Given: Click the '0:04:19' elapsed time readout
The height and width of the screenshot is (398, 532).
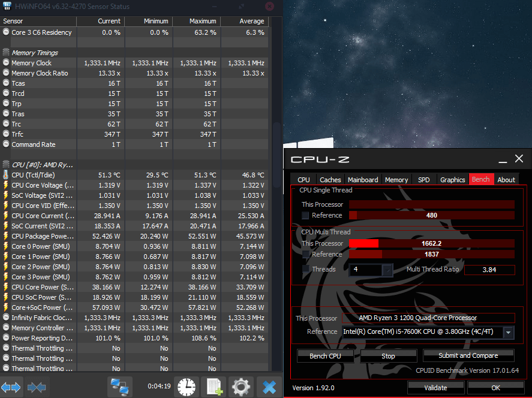Looking at the screenshot, I should (x=159, y=386).
